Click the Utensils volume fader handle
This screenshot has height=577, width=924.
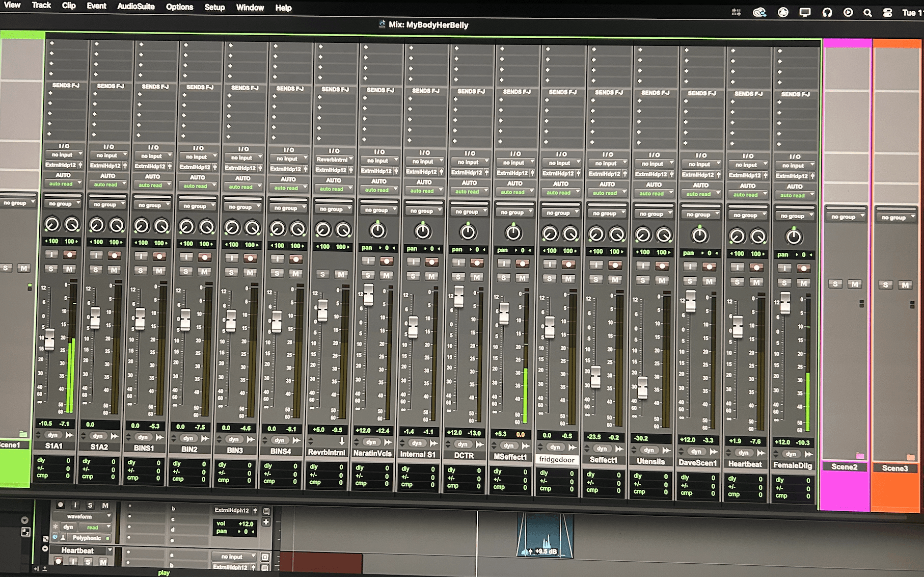click(643, 387)
